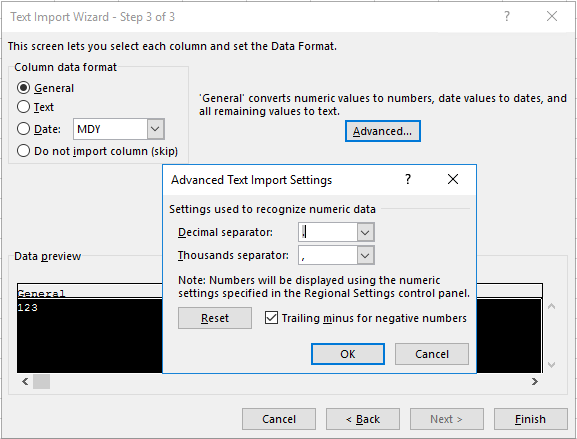577x439 pixels.
Task: Click the help question mark in Advanced settings
Action: click(x=407, y=179)
